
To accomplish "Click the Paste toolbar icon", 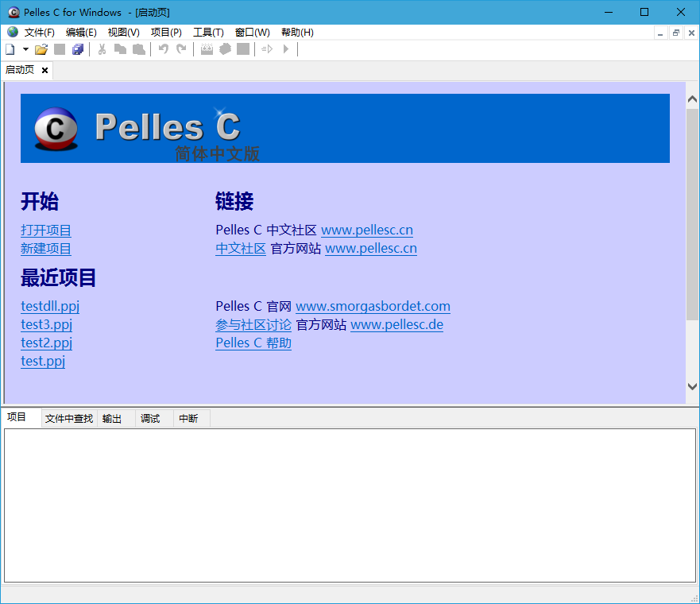I will [139, 49].
